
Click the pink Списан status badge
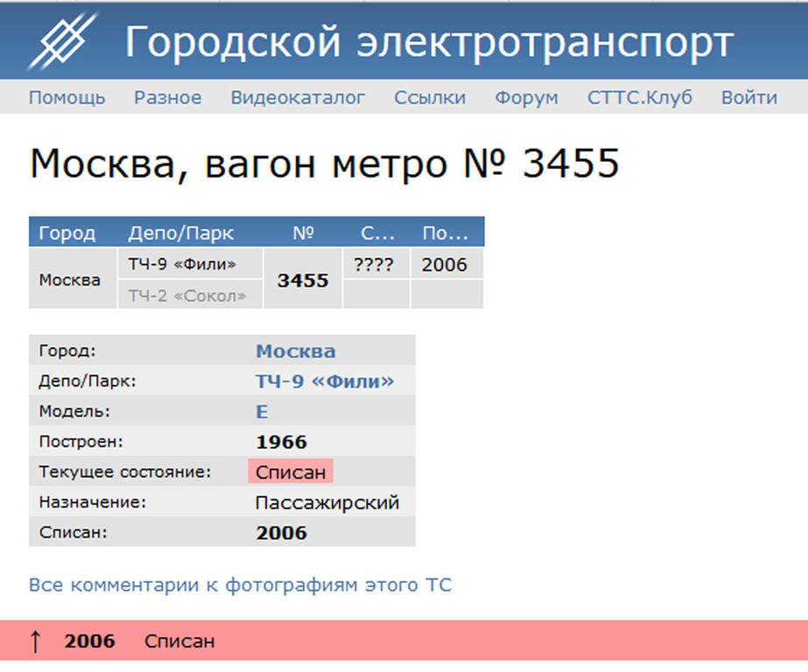click(x=291, y=472)
